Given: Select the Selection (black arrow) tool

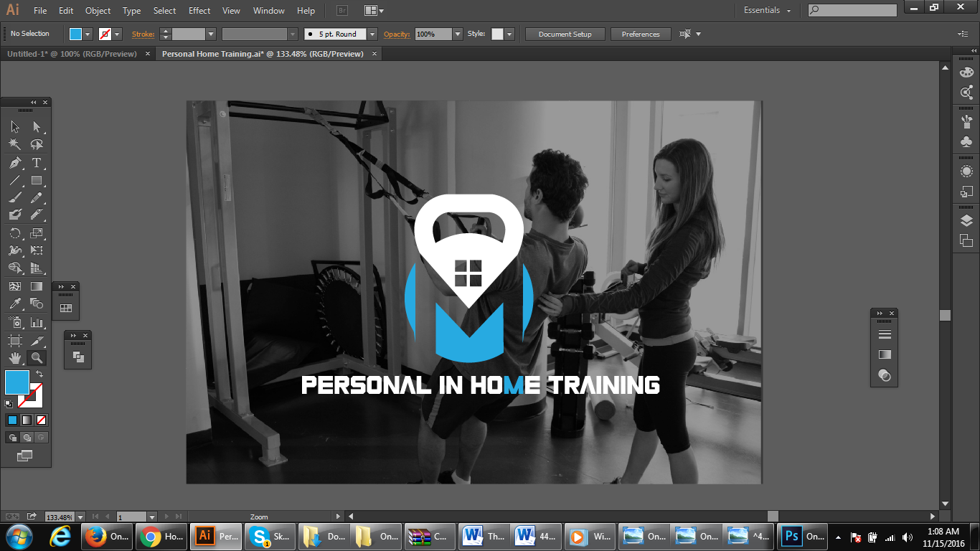Looking at the screenshot, I should pyautogui.click(x=15, y=127).
